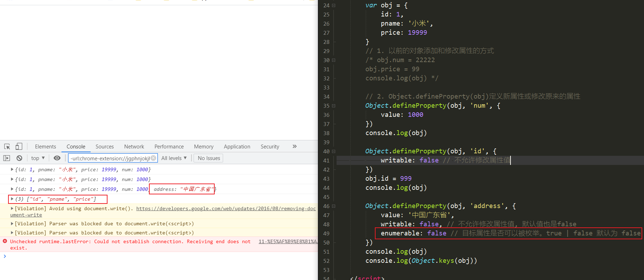Image resolution: width=644 pixels, height=280 pixels.
Task: Open the Elements tab
Action: (x=45, y=147)
